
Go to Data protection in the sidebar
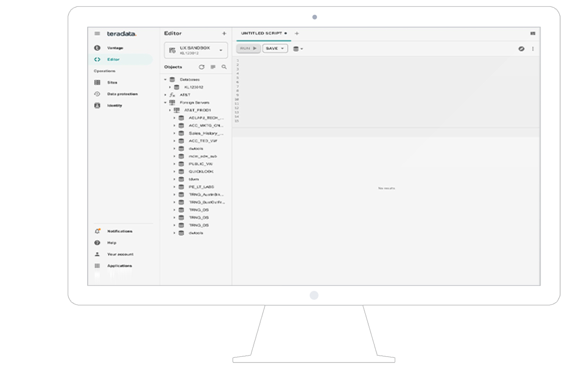coord(122,94)
